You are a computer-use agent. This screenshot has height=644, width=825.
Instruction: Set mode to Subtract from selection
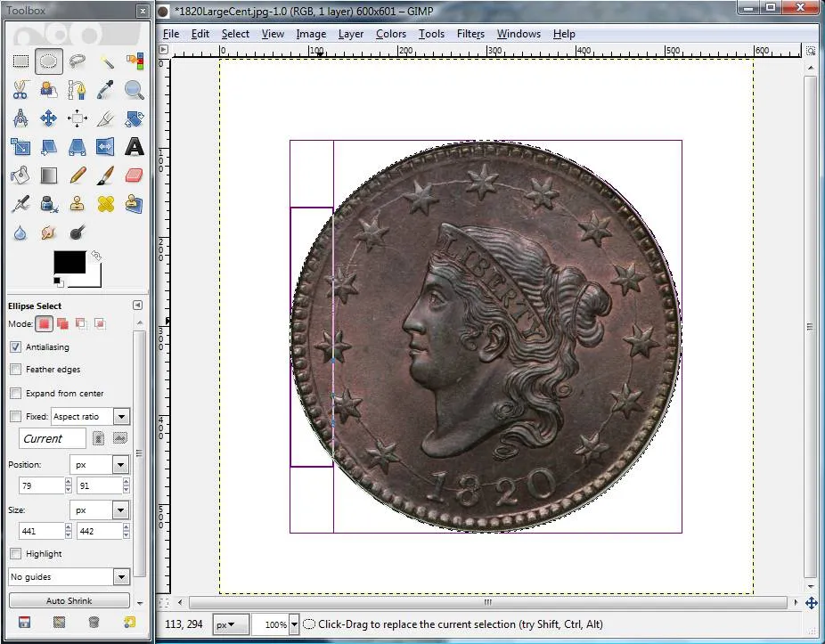click(x=81, y=323)
